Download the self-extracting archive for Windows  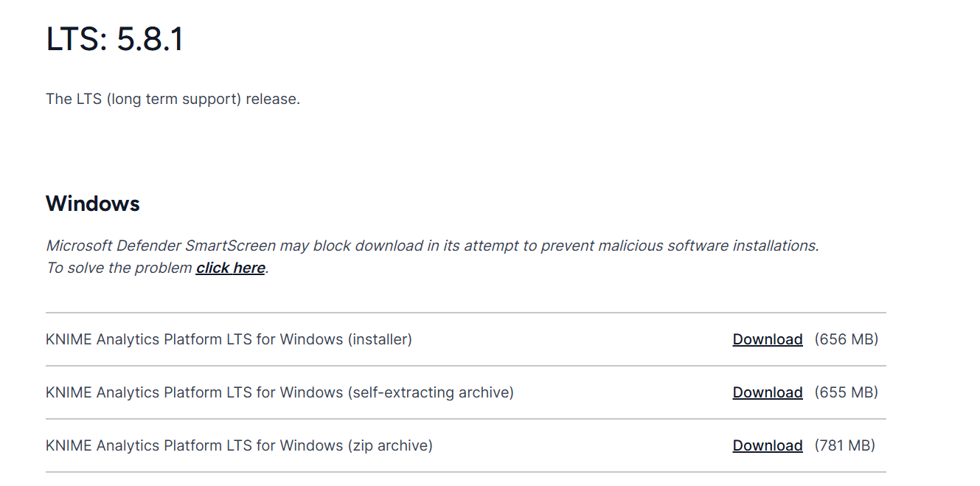767,392
